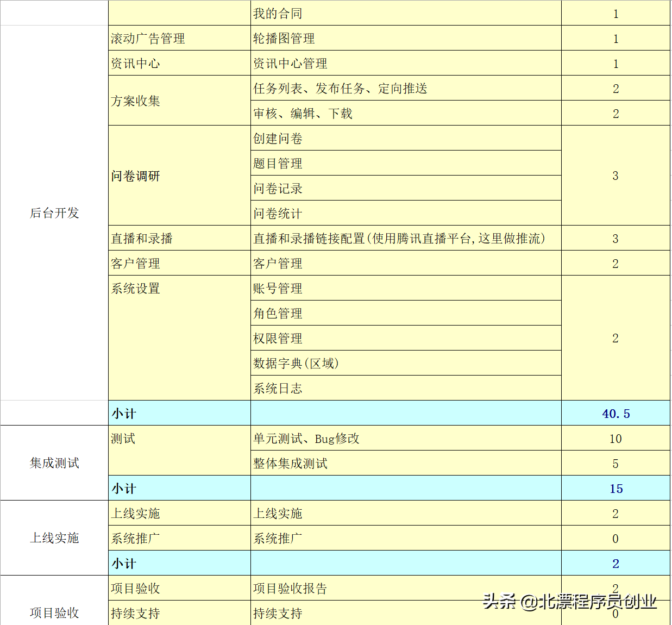Select the '项目验收报告' cell
The height and width of the screenshot is (625, 672).
[x=406, y=588]
